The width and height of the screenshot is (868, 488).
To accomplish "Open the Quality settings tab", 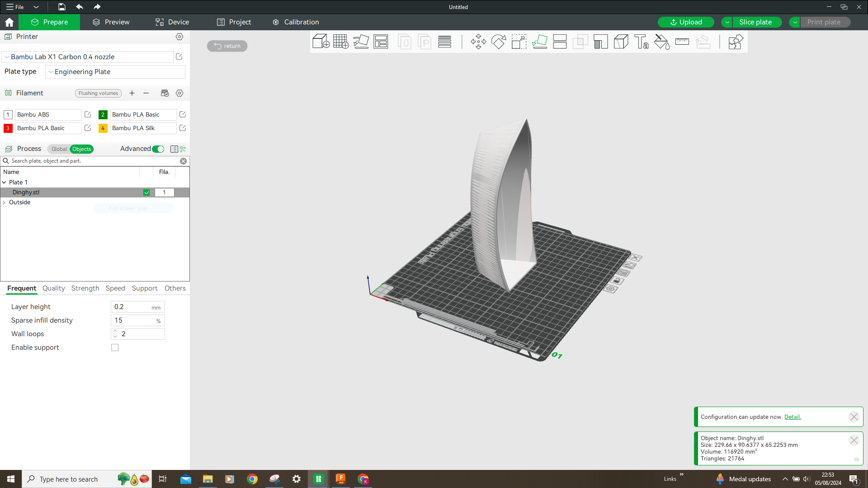I will pos(53,288).
